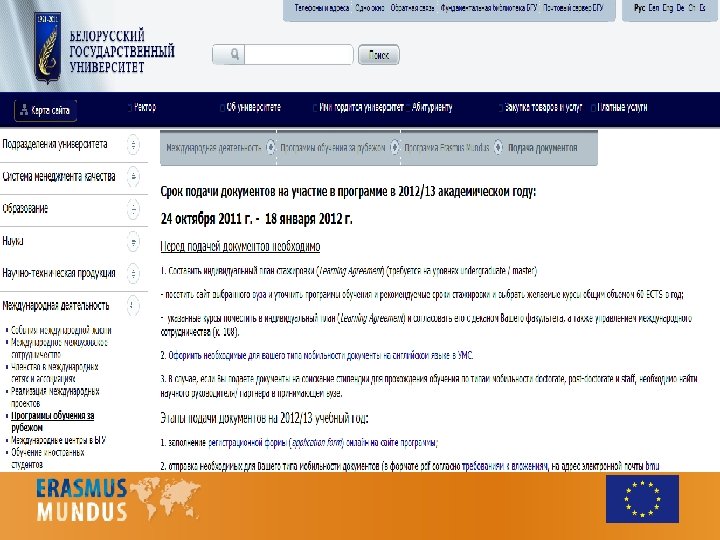Open Международные центры в БГУ link

coord(58,440)
